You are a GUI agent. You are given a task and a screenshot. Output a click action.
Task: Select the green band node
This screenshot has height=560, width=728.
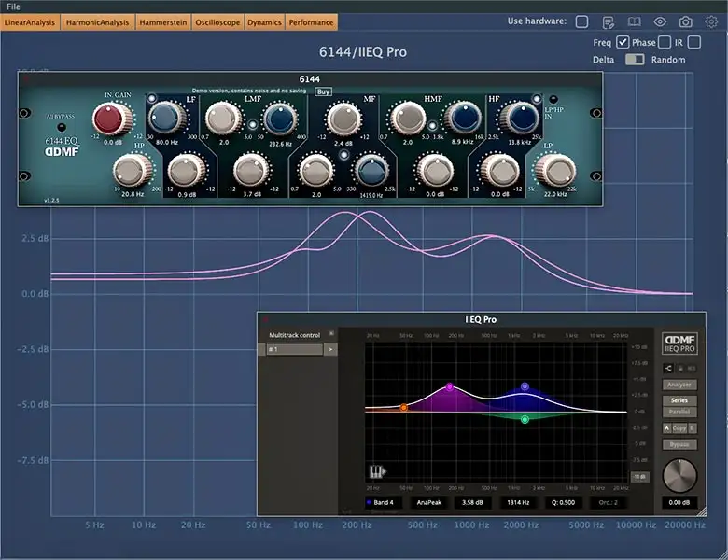(525, 419)
